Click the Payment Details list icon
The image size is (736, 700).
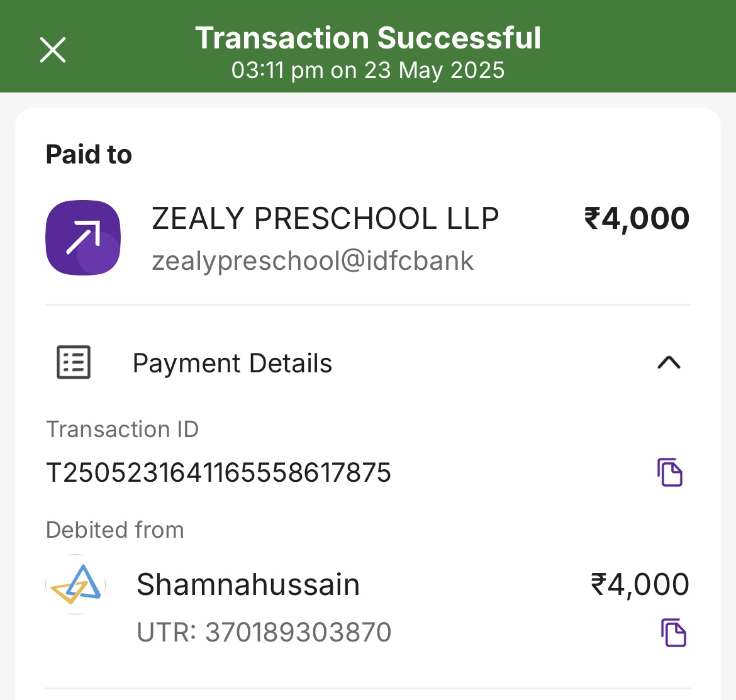[x=74, y=362]
